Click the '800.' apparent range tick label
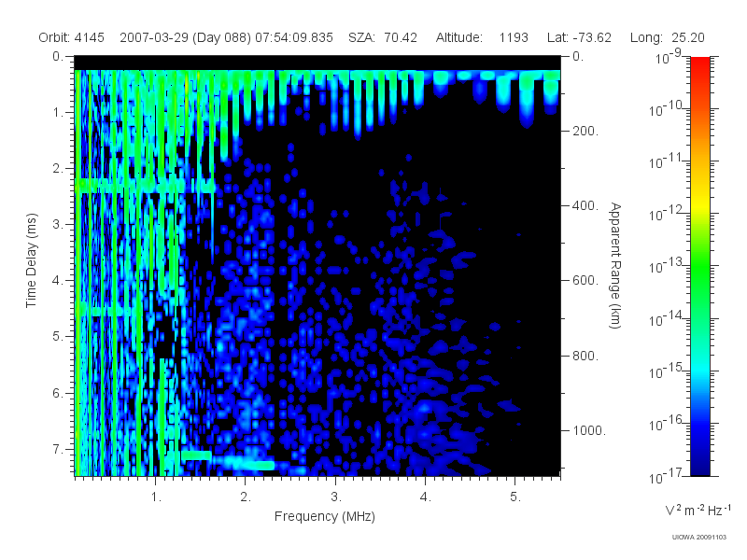Image resolution: width=747 pixels, height=560 pixels. [x=585, y=356]
